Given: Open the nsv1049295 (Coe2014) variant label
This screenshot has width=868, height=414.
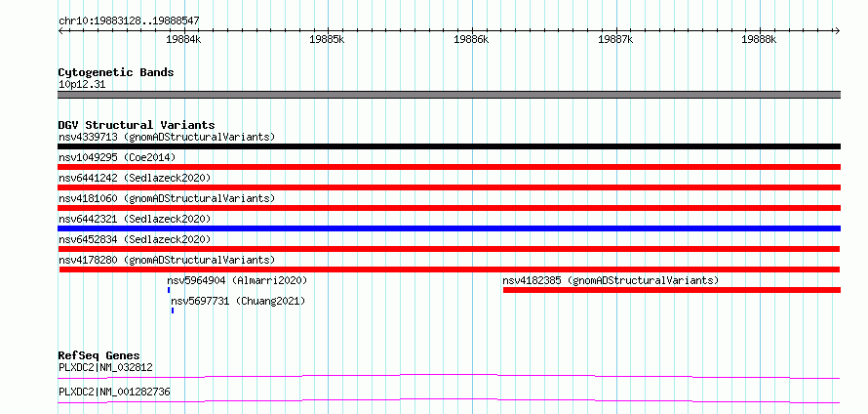Looking at the screenshot, I should coord(117,157).
